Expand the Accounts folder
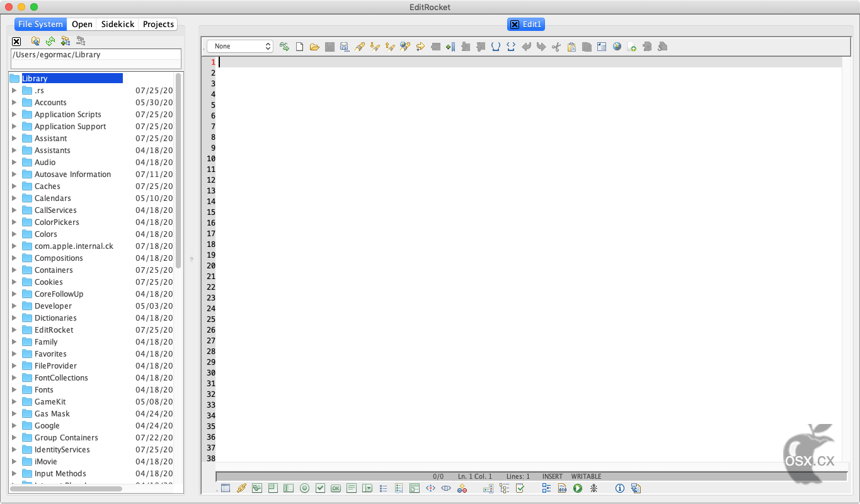 (x=14, y=102)
